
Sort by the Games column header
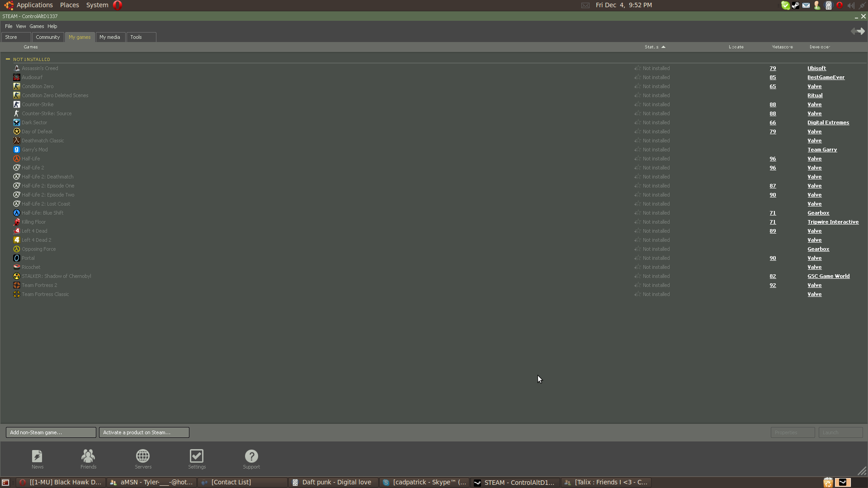pyautogui.click(x=31, y=47)
